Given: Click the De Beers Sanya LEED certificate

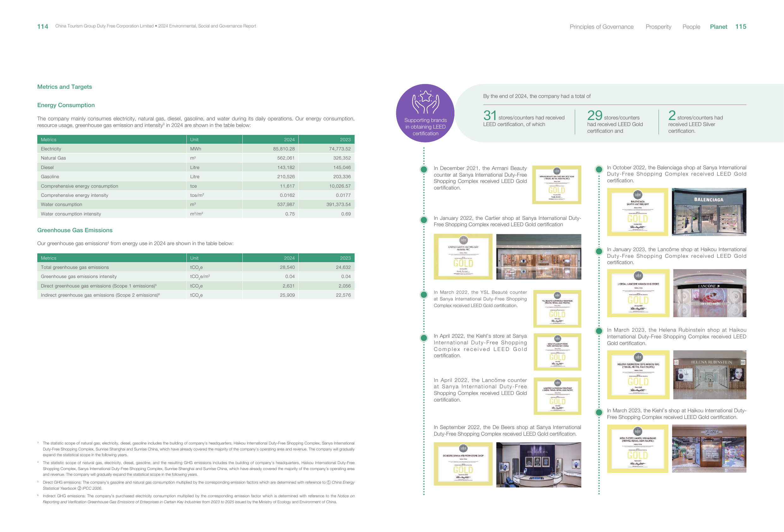Looking at the screenshot, I should point(463,464).
